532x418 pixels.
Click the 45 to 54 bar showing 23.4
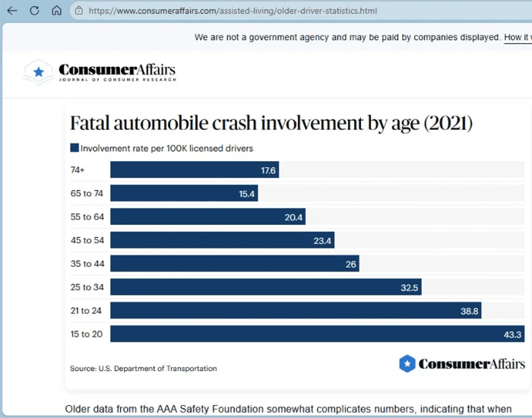(x=222, y=240)
